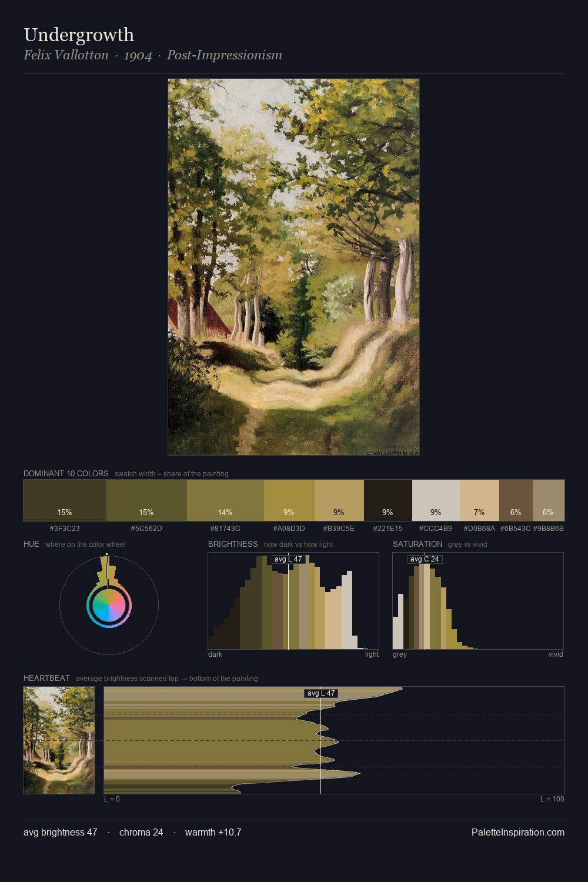Click the avg L 47 heartbeat chart label
The width and height of the screenshot is (588, 882).
pyautogui.click(x=321, y=693)
